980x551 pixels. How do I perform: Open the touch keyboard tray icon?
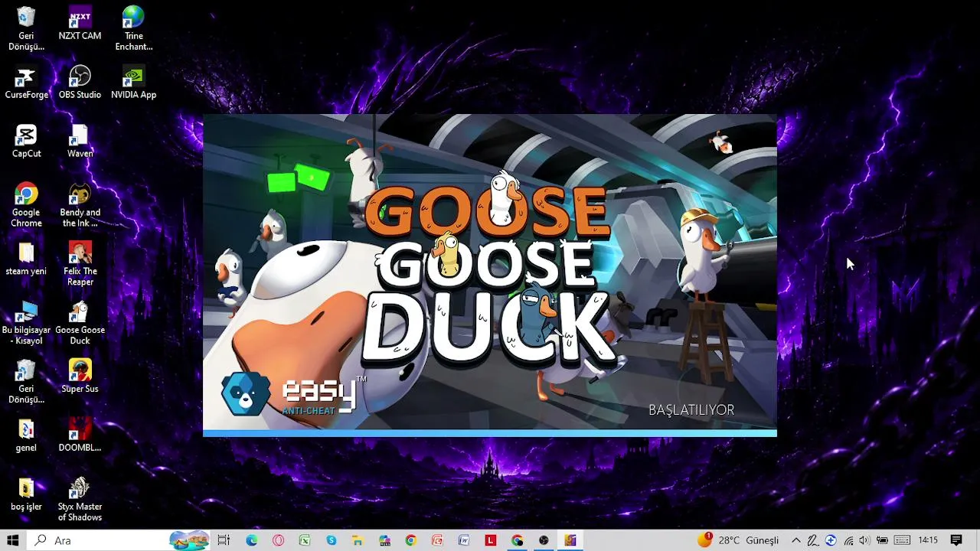click(902, 540)
